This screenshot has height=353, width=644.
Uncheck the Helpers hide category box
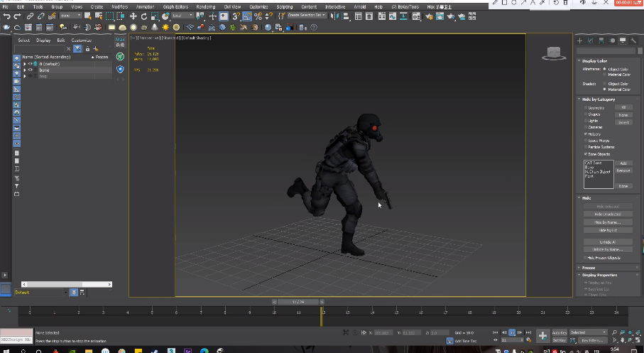point(586,134)
